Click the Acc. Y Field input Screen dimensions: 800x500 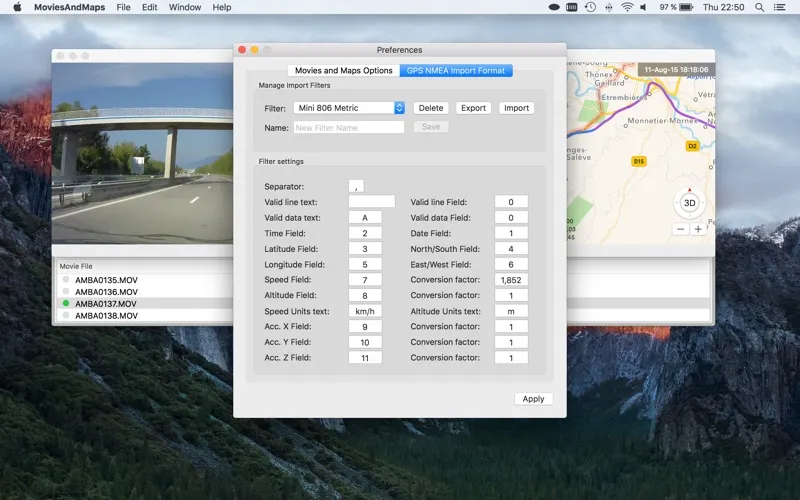[x=365, y=342]
